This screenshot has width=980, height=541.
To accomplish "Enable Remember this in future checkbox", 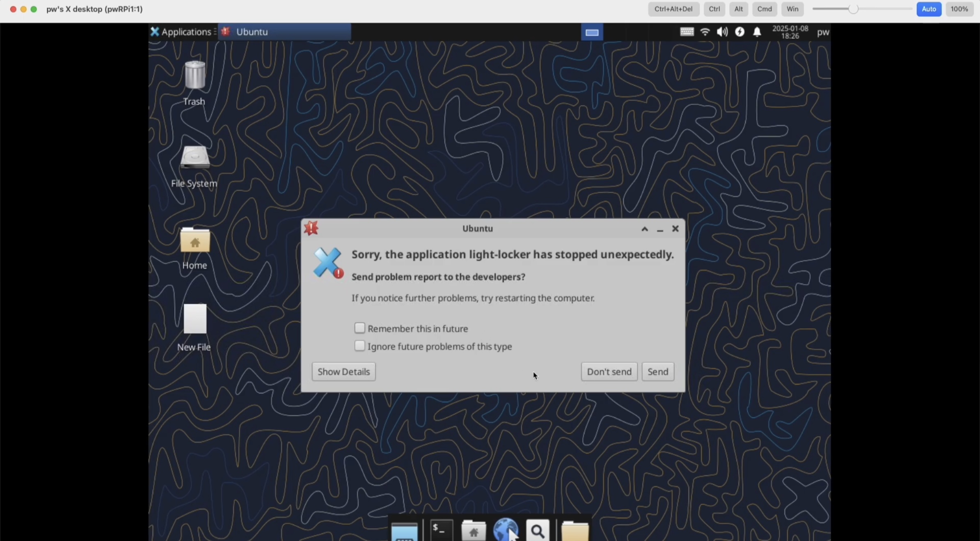I will pos(359,328).
